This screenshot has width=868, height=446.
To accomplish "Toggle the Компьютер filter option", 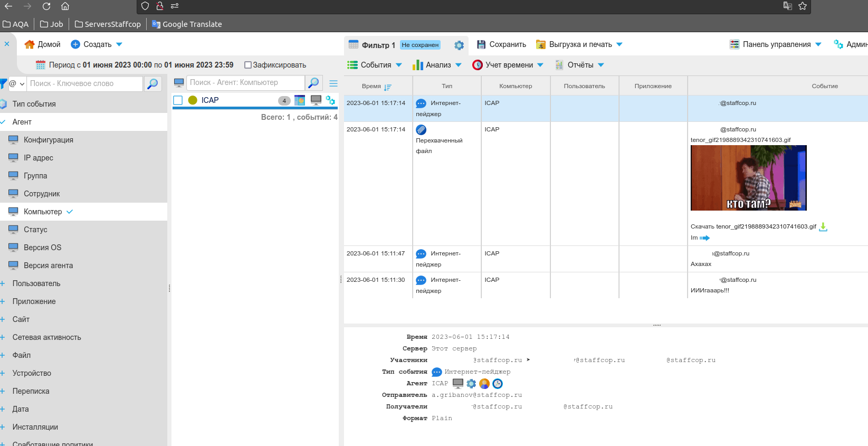I will [x=43, y=212].
